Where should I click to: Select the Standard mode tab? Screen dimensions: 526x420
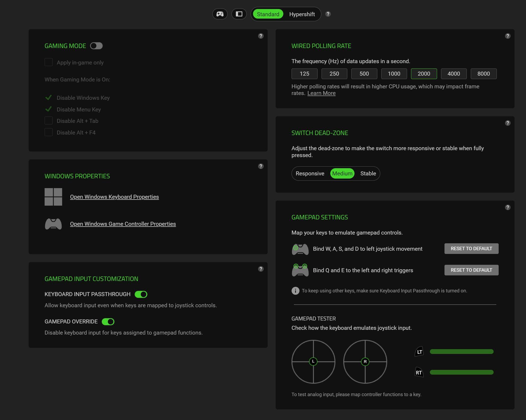coord(268,14)
